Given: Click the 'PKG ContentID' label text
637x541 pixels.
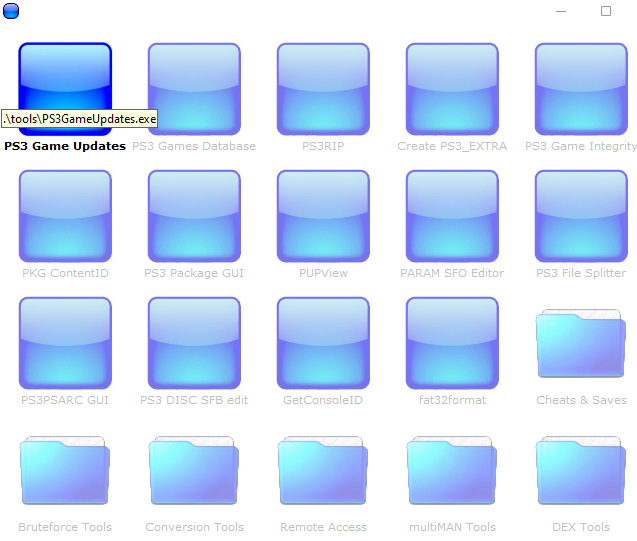Looking at the screenshot, I should coord(65,273).
